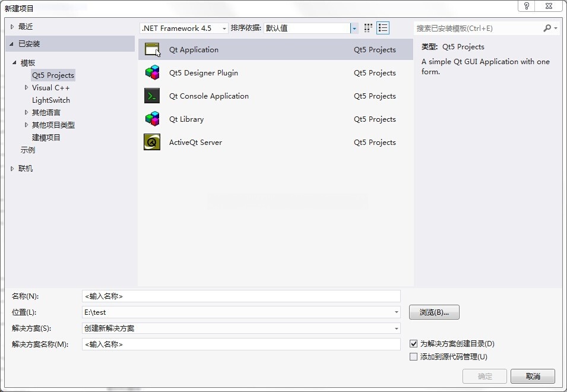Expand the 其他项目类型 node

(x=26, y=125)
